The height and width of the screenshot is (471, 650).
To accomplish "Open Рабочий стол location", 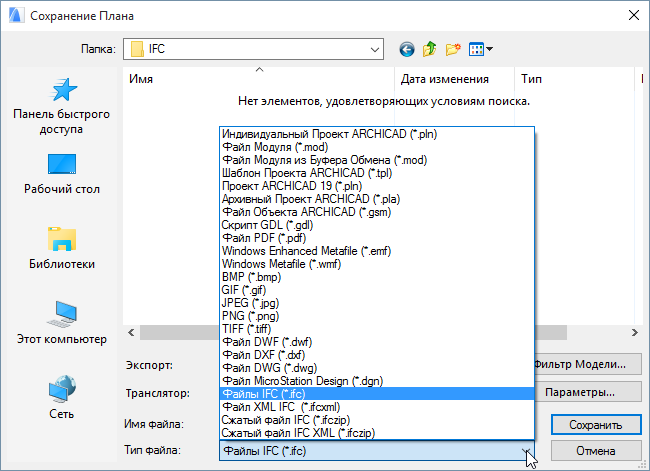I will click(x=62, y=174).
